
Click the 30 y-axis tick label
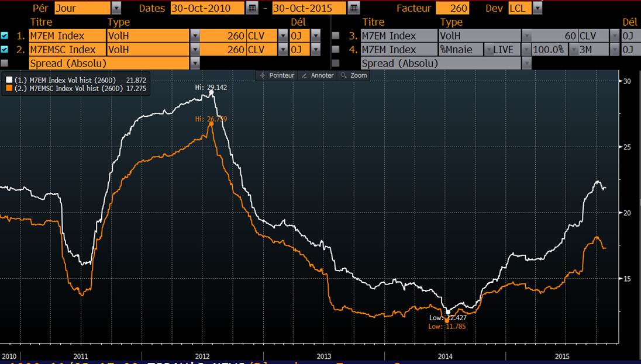pos(627,81)
